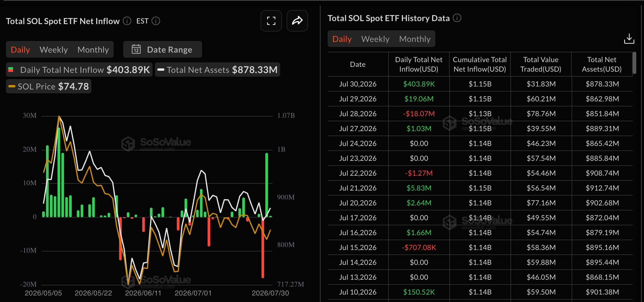Viewport: 644px width, 302px height.
Task: Click the white Total Net Assets swatch
Action: click(x=161, y=70)
